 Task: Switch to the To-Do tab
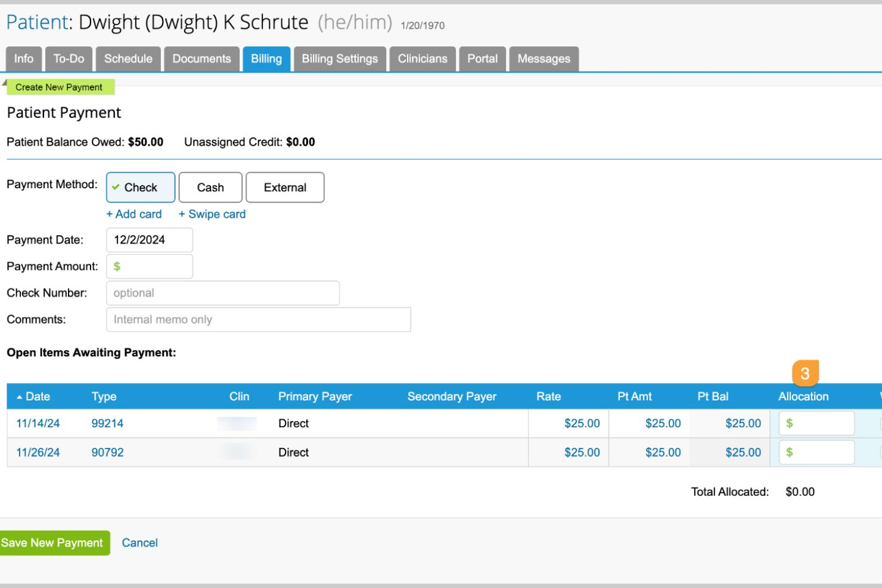click(x=69, y=59)
